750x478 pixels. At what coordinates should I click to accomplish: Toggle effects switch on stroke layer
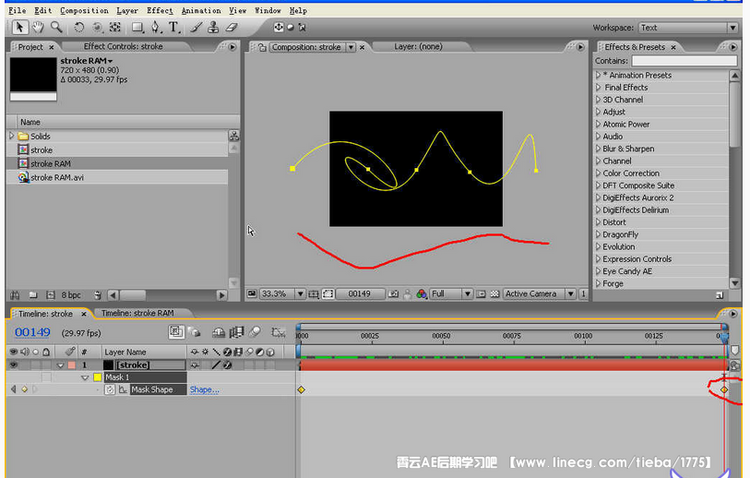[227, 365]
